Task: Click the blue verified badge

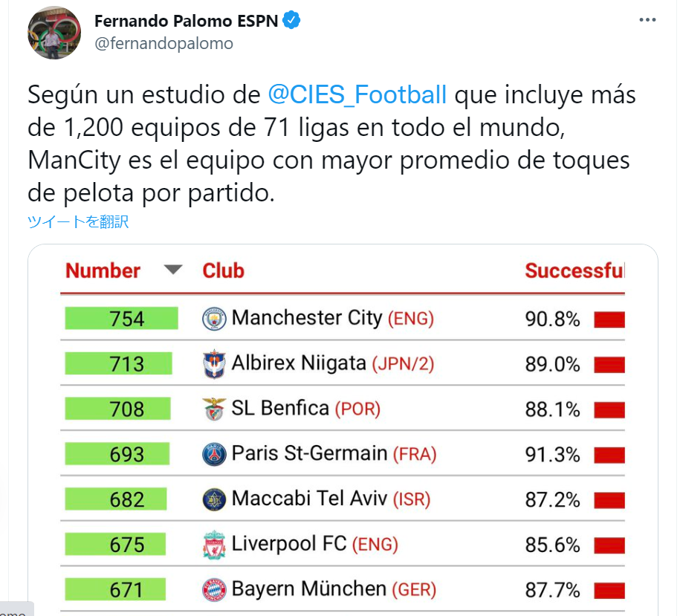Action: tap(291, 21)
